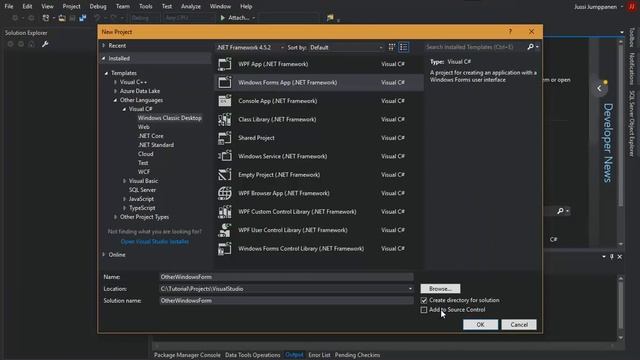Pick the Windows Forms App template icon
The image size is (640, 360).
tap(224, 82)
